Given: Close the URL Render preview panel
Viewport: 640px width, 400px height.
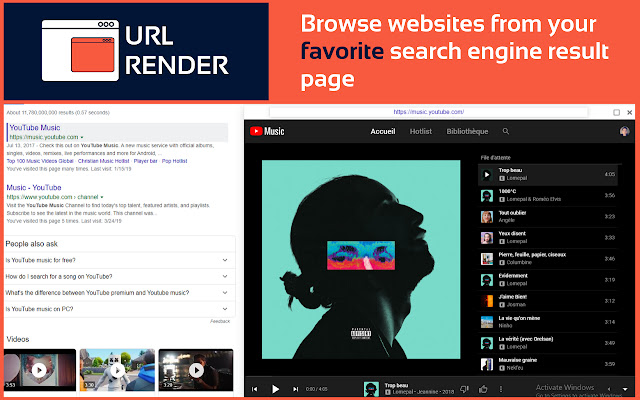Looking at the screenshot, I should [x=629, y=112].
